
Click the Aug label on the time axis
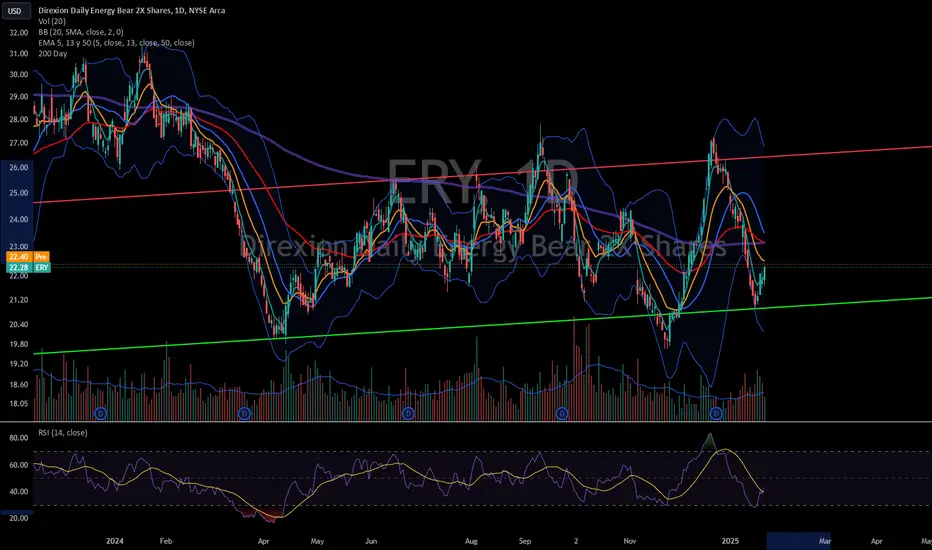(x=471, y=541)
